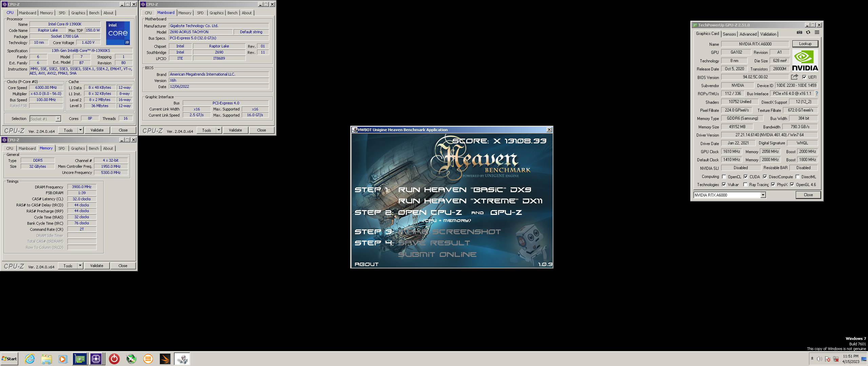Expand Tools arrow in CPU-Z CPU window
Screen dimensions: 868x366
coord(80,130)
